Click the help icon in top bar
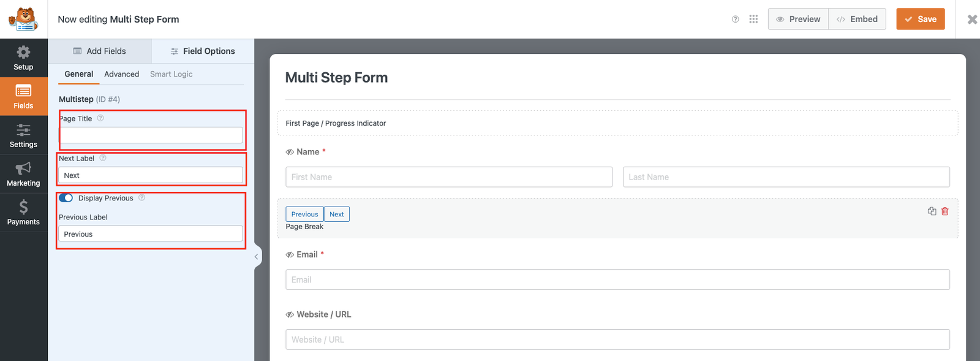Screen dimensions: 980x361 tap(736, 19)
